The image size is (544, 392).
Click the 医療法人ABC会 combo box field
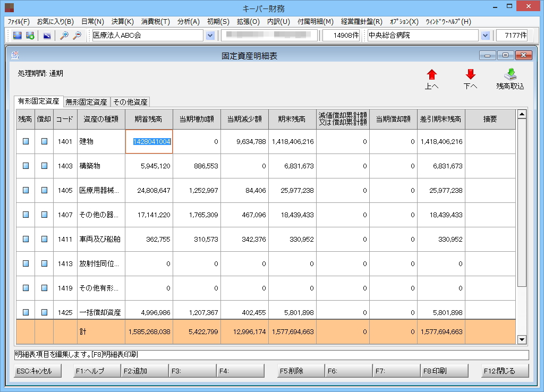coord(148,36)
